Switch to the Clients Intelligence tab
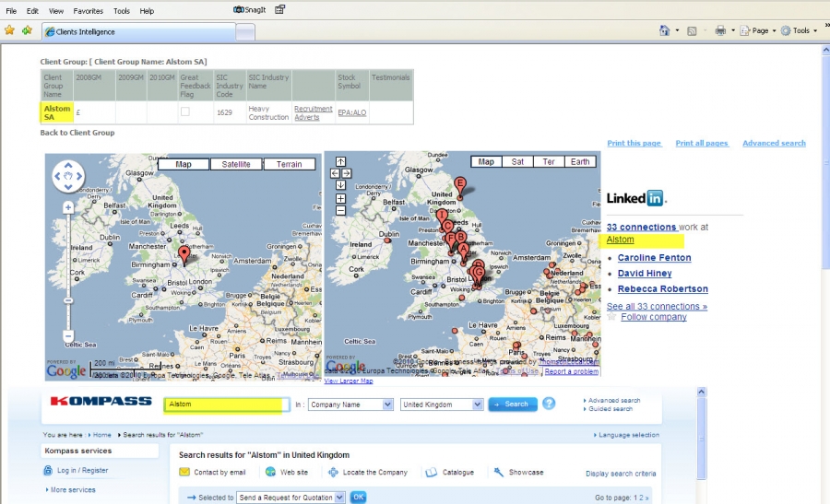This screenshot has width=830, height=504. pyautogui.click(x=138, y=31)
